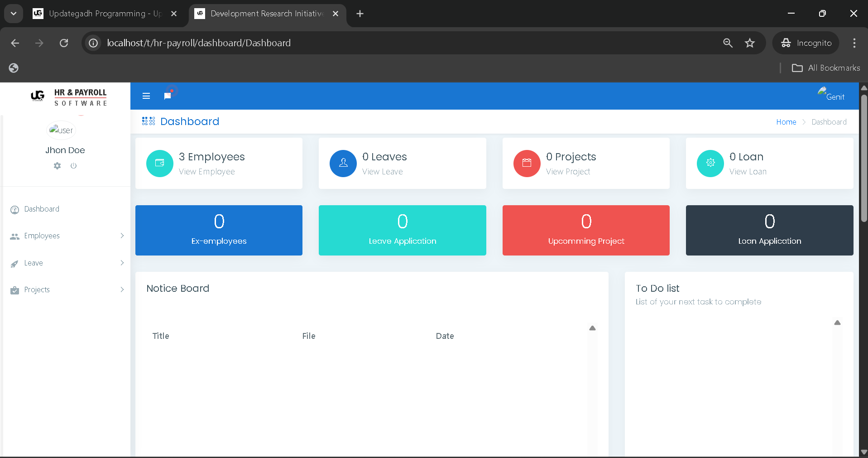The image size is (868, 458).
Task: Go to Home breadcrumb link
Action: [x=786, y=122]
